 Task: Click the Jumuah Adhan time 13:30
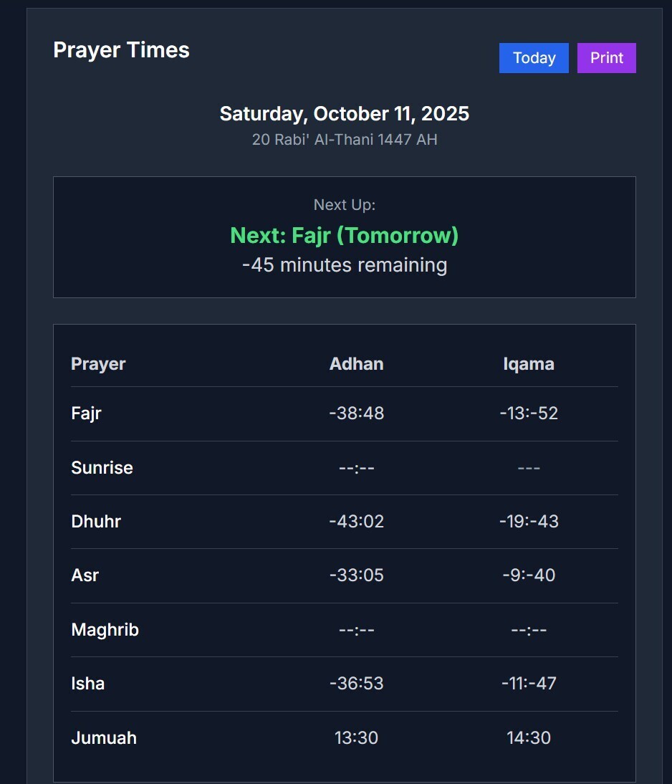point(356,738)
